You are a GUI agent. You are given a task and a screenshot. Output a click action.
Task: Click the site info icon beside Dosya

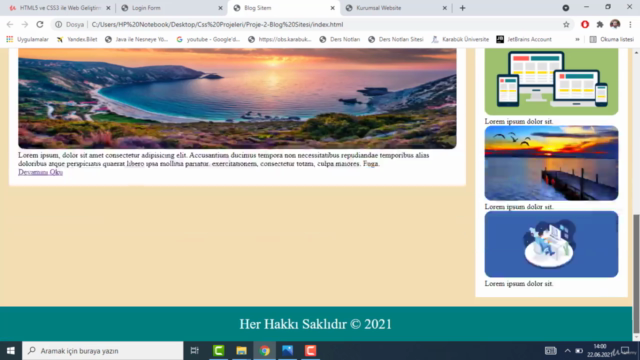58,24
